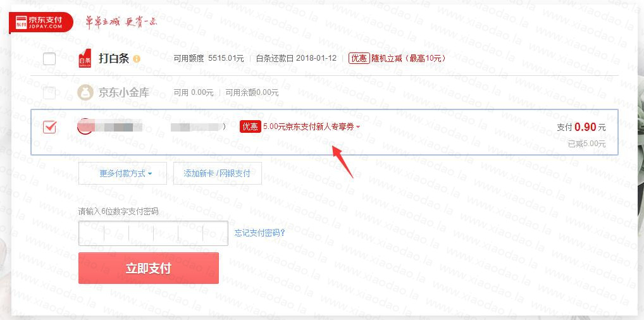Image resolution: width=644 pixels, height=320 pixels.
Task: Click the red Baitiao icon
Action: point(85,58)
